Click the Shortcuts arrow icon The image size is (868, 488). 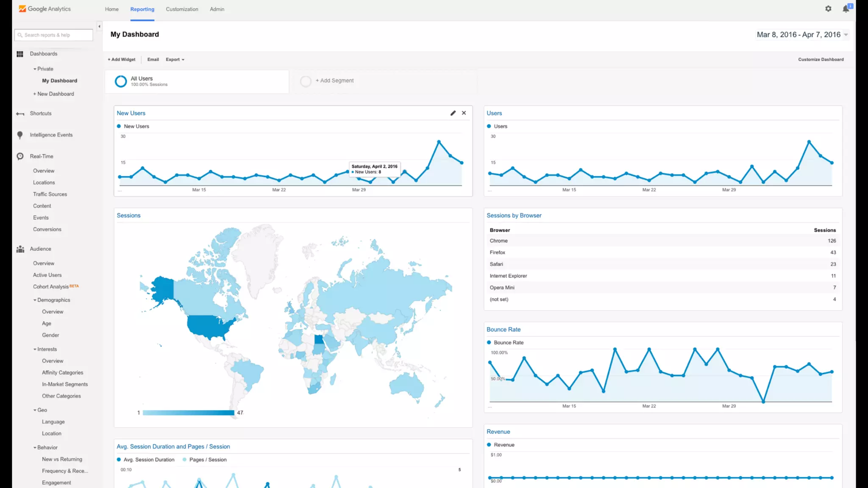tap(20, 114)
